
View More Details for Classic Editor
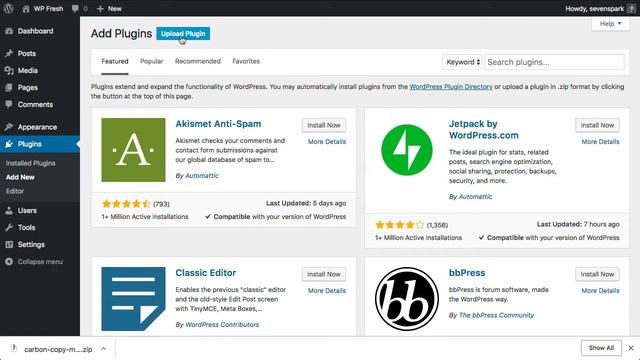[327, 291]
